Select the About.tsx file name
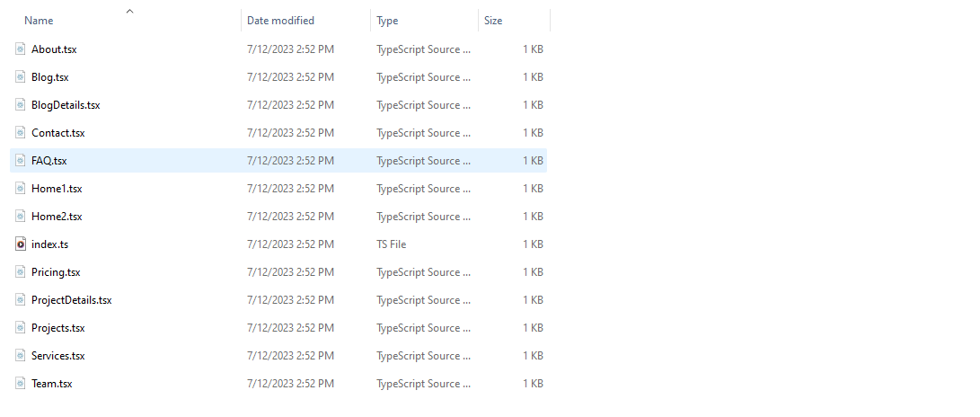 click(54, 49)
